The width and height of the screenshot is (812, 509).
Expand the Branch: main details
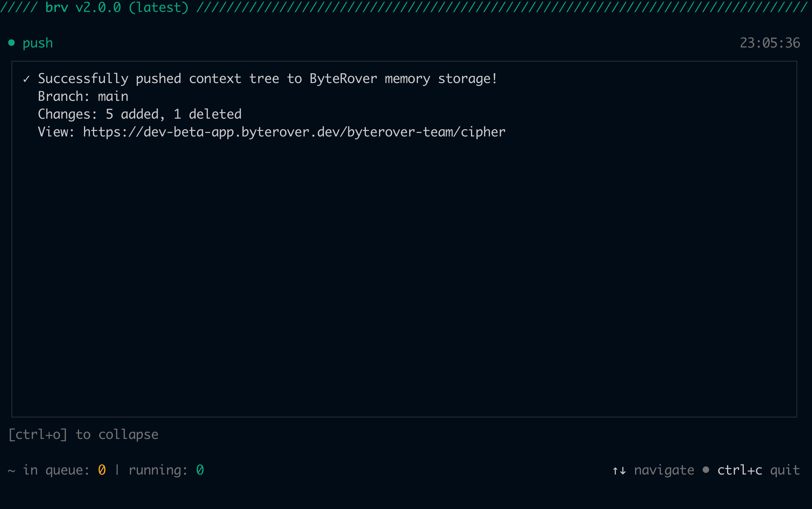(x=83, y=96)
